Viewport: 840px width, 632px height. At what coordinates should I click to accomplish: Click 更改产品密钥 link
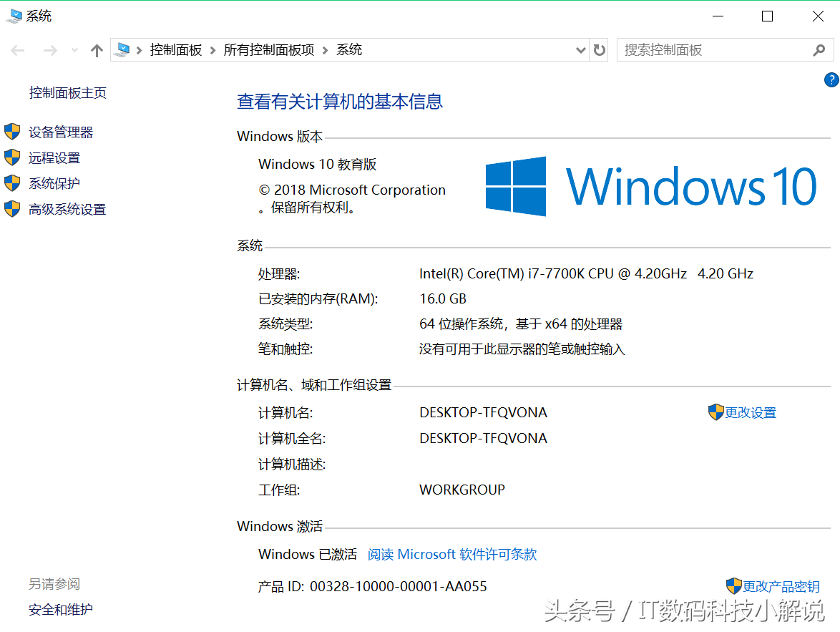pos(781,586)
